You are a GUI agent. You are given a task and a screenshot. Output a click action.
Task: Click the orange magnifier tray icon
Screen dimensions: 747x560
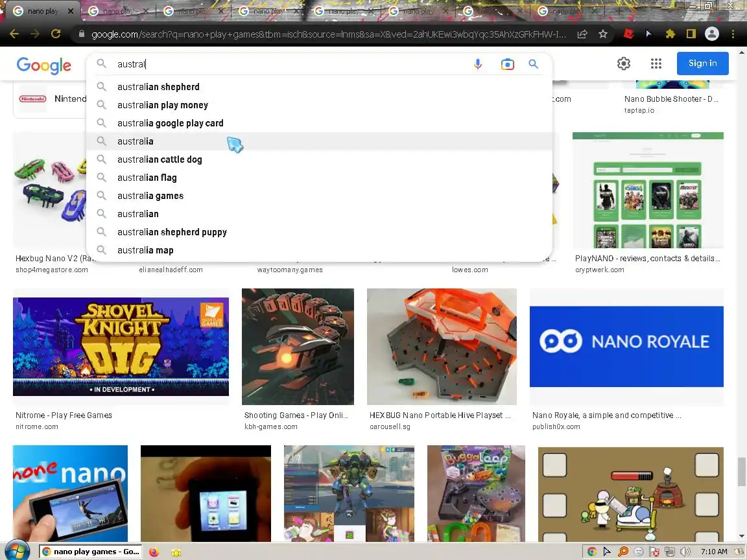(x=622, y=552)
